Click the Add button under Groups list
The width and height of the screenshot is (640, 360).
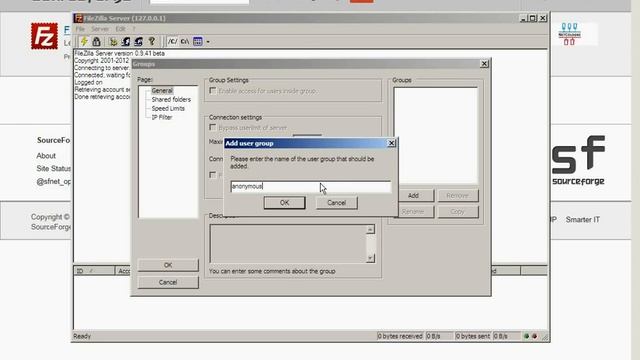[x=413, y=196]
